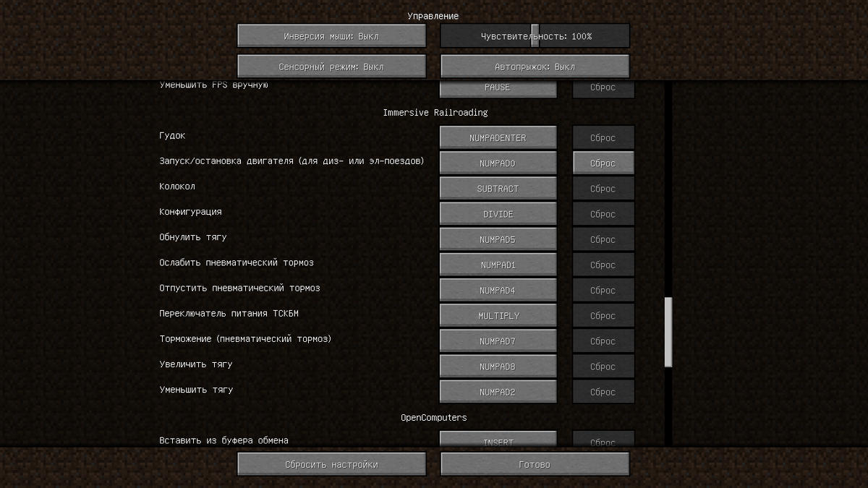Reset the Торможение binding

click(603, 341)
